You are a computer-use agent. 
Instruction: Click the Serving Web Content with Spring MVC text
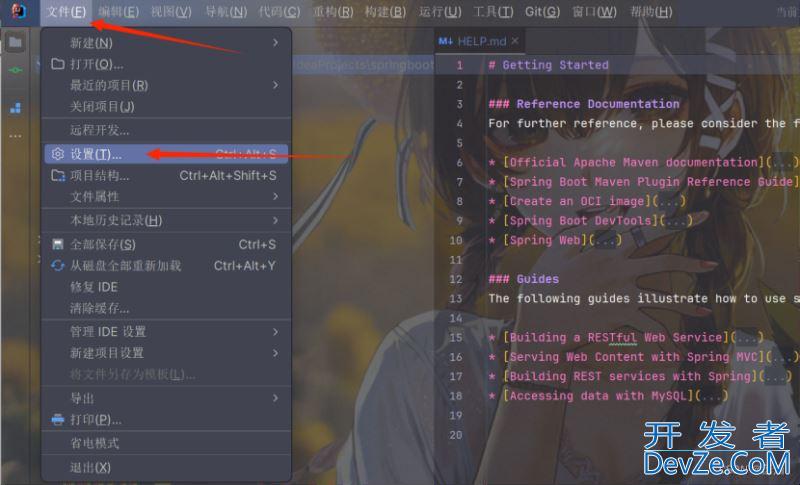634,357
